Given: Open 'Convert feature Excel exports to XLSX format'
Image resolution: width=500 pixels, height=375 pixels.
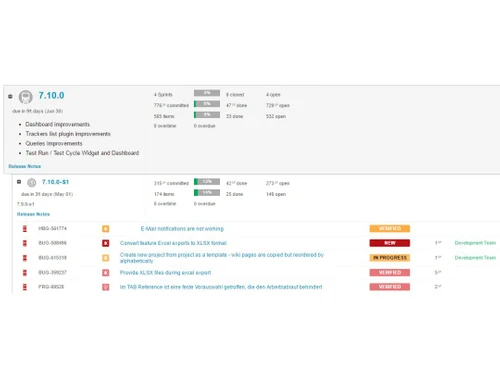Looking at the screenshot, I should pos(173,243).
